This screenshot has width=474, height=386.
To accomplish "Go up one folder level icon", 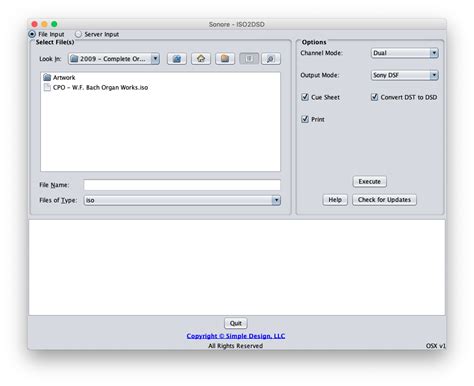I will click(x=177, y=59).
